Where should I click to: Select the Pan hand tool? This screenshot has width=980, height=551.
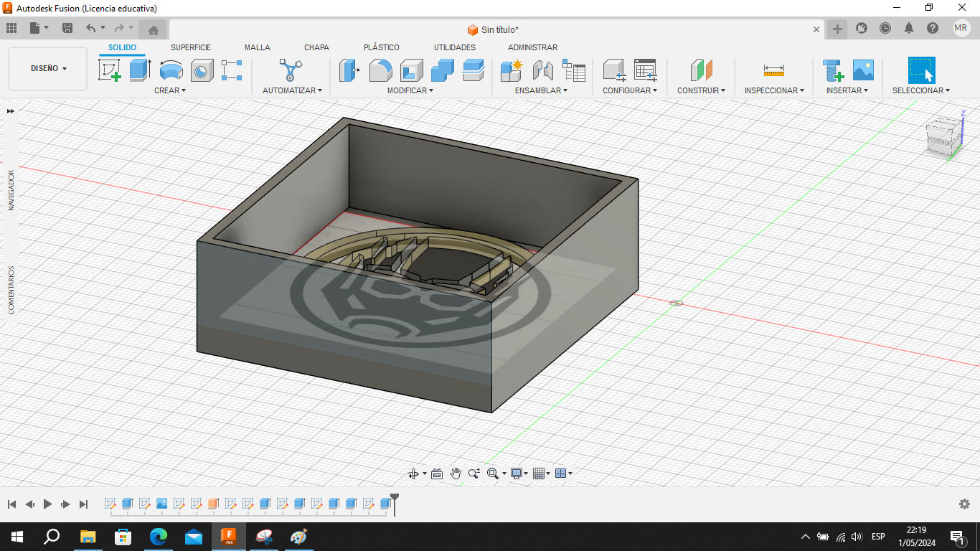[x=456, y=473]
